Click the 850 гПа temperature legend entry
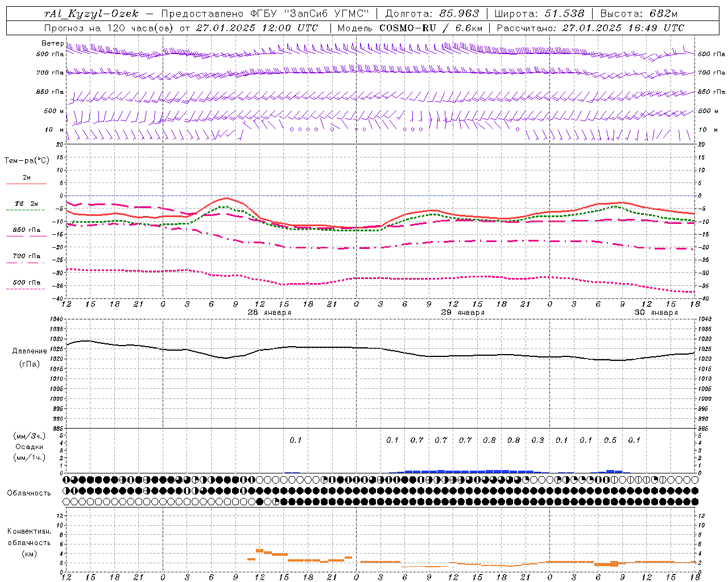The height and width of the screenshot is (582, 728). (x=26, y=230)
